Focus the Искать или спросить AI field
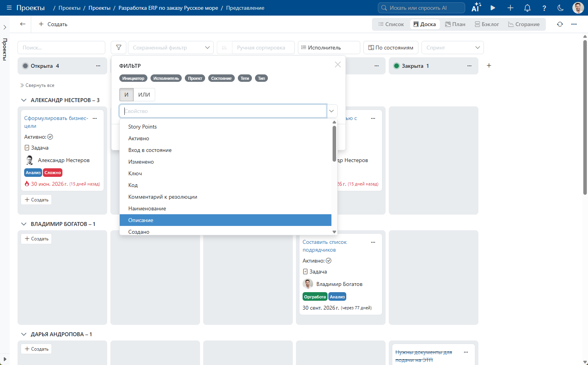Screen dimensions: 588x365 (421, 8)
